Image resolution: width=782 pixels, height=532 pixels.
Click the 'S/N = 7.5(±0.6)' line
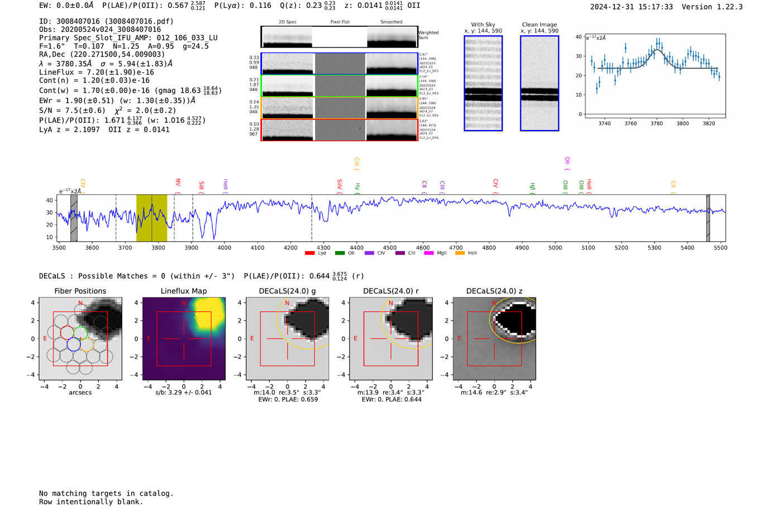coord(108,110)
